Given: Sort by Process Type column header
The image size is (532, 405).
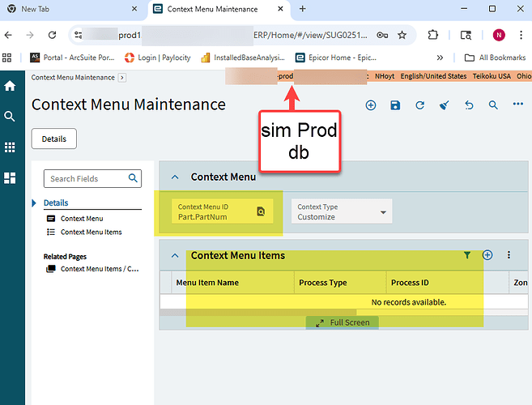Looking at the screenshot, I should [x=322, y=283].
